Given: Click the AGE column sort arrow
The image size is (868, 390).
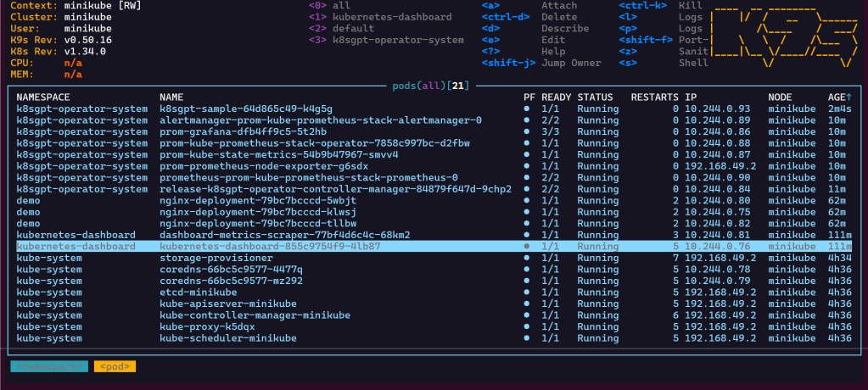Looking at the screenshot, I should [849, 97].
